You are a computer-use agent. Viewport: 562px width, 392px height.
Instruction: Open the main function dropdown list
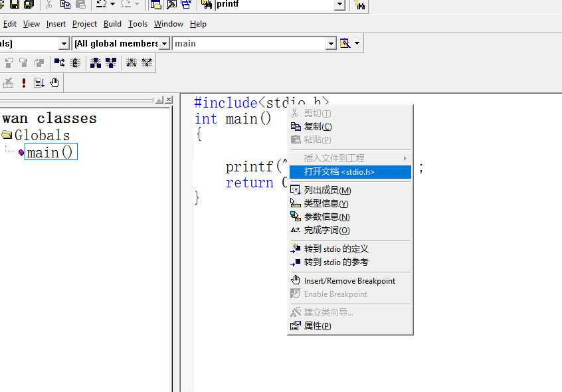click(331, 43)
